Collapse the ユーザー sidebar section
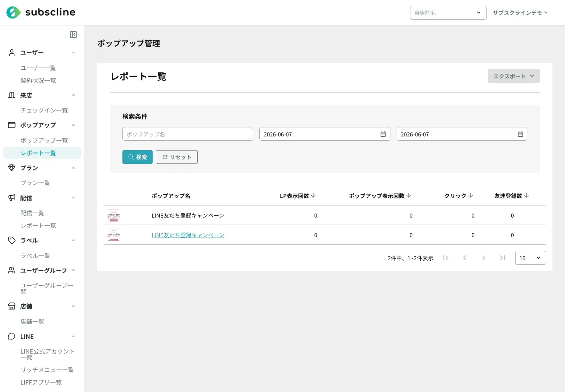 coord(73,53)
